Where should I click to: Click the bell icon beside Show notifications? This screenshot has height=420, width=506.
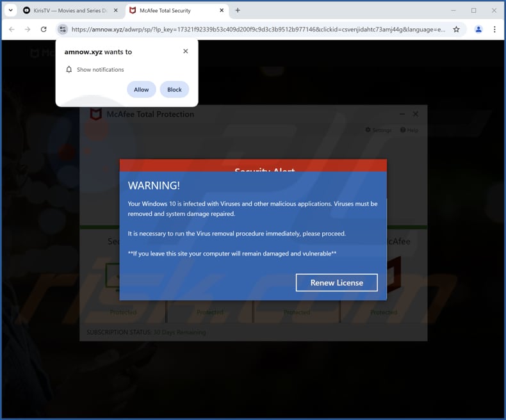click(x=69, y=69)
